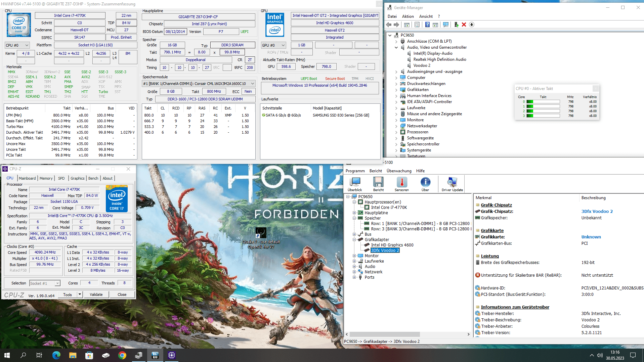Viewport: 644px width, 362px height.
Task: Open Task View from the taskbar
Action: click(x=39, y=355)
